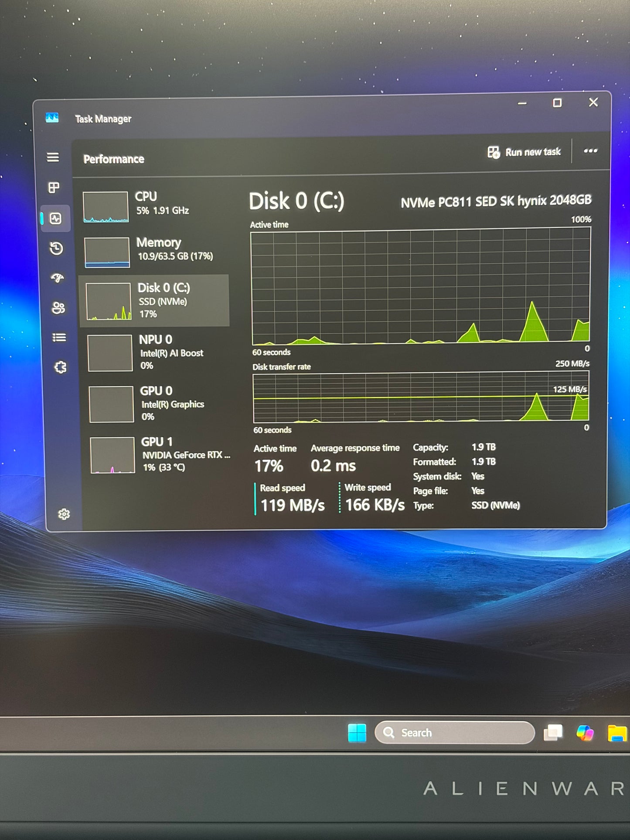Open the Users page icon
630x840 pixels.
pos(58,308)
